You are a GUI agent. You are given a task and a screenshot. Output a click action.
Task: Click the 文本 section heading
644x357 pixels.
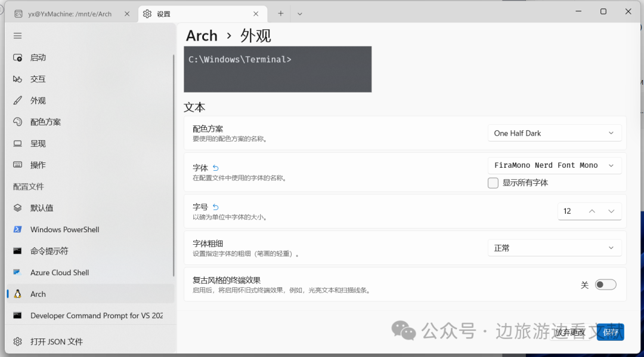pos(194,107)
